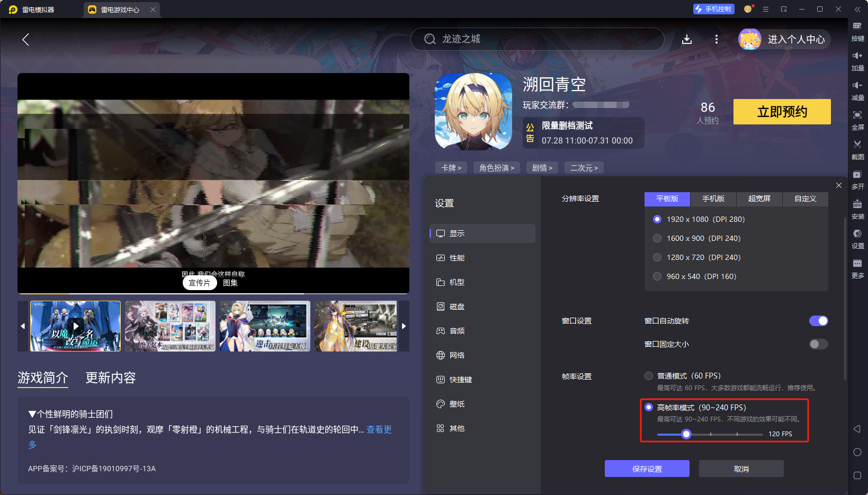The image size is (868, 495).
Task: Collapse sidebar with double chevron icon
Action: tap(857, 10)
